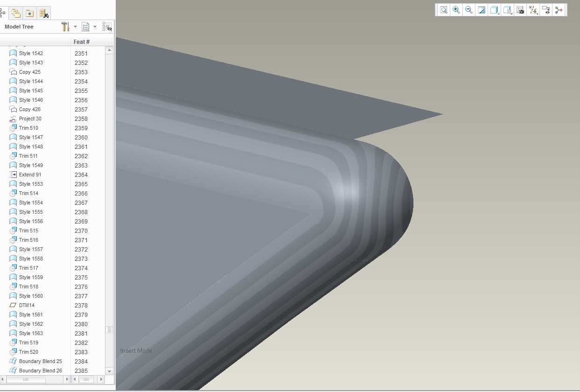Select the Style 1558 feature
Viewport: 580px width, 392px height.
(x=31, y=259)
